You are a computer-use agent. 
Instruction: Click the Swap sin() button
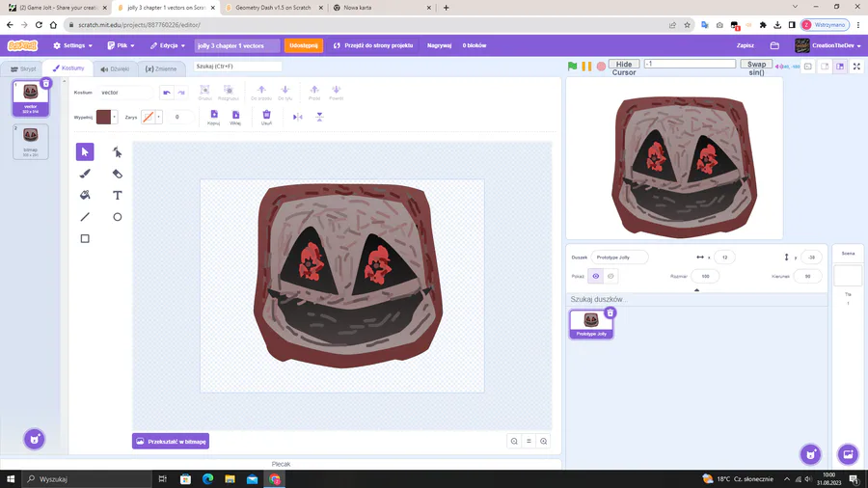tap(756, 65)
